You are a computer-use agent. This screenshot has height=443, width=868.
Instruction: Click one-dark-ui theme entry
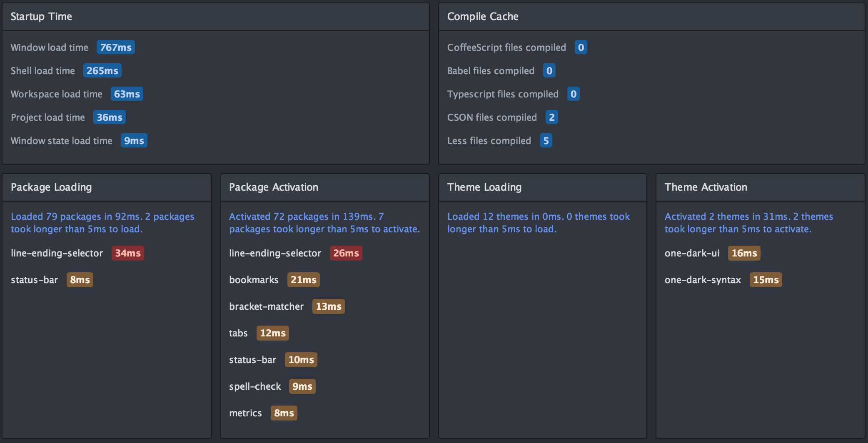[692, 253]
